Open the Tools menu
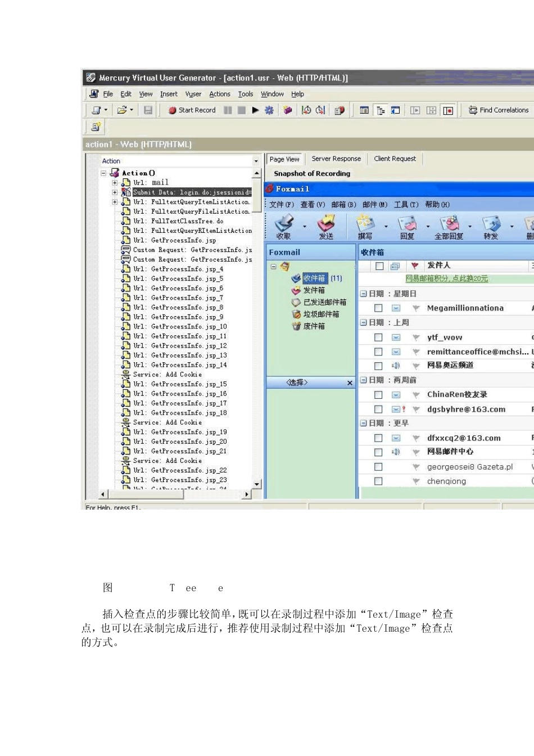The image size is (534, 756). [246, 94]
